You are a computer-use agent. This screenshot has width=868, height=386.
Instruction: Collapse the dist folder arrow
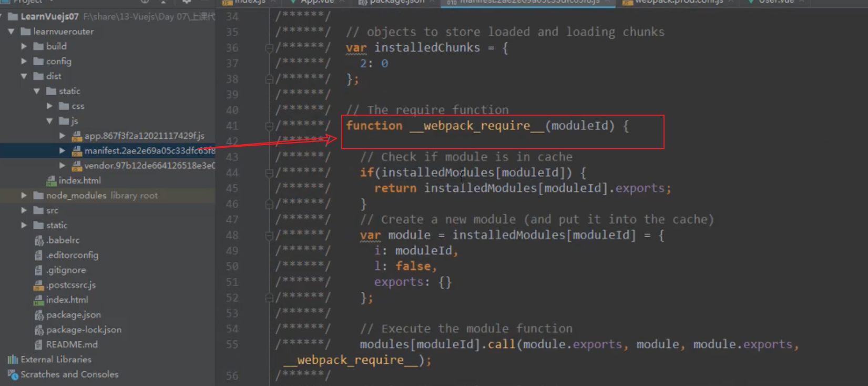[x=24, y=76]
